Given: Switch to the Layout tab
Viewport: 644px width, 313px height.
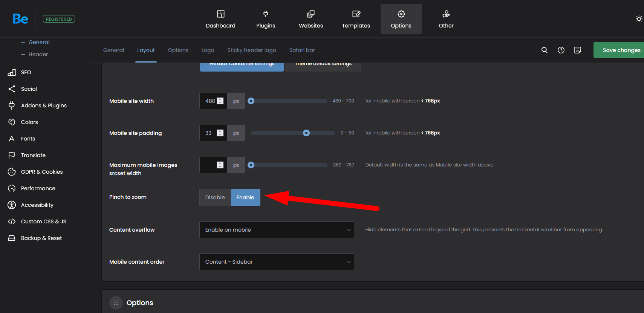Looking at the screenshot, I should tap(146, 50).
